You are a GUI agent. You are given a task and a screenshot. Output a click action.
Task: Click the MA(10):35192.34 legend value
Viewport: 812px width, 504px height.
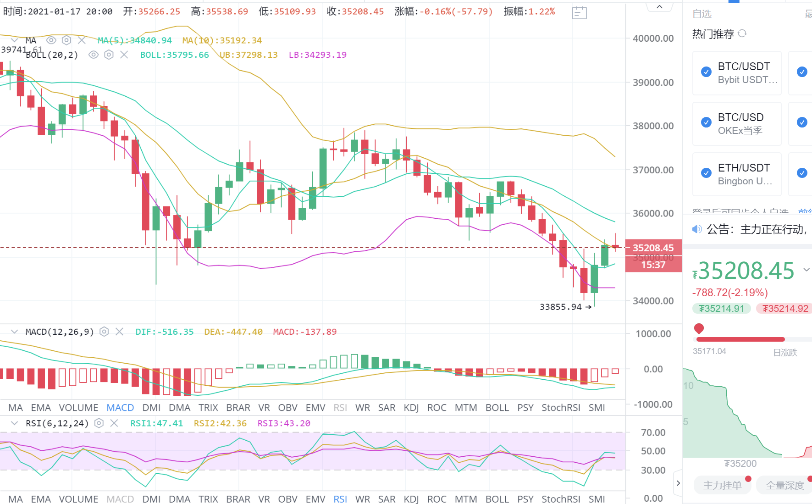point(222,40)
